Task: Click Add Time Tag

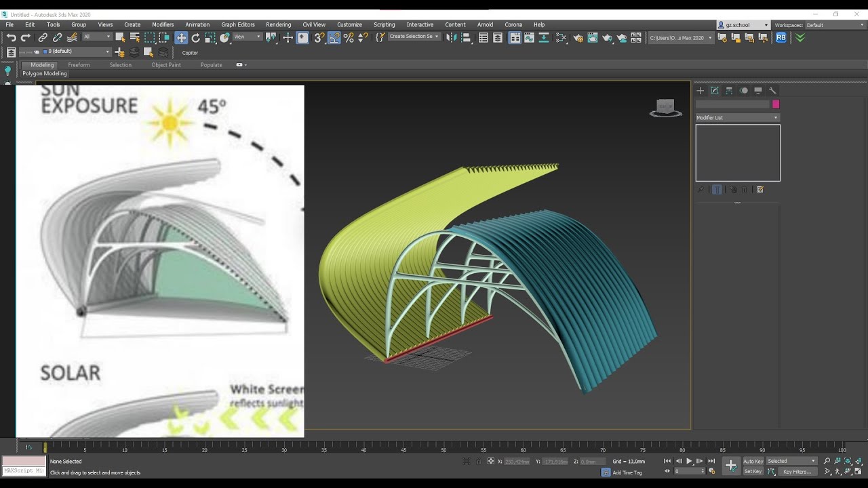Action: [627, 472]
